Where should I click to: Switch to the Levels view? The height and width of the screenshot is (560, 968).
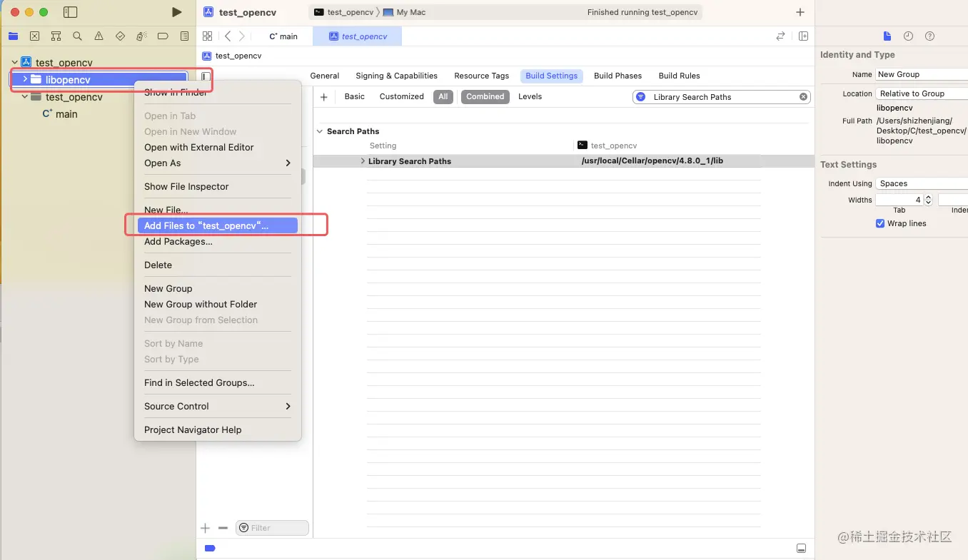pos(530,97)
